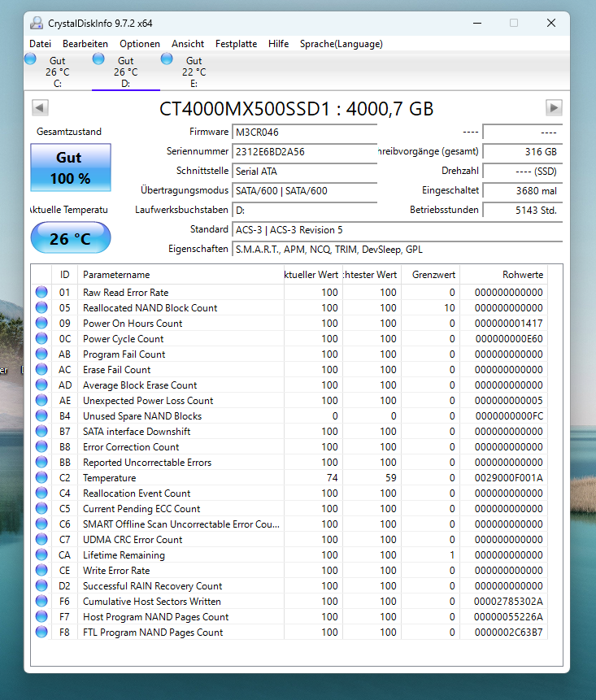This screenshot has height=700, width=596.
Task: Click status orb for Successful RAIN Recovery Count
Action: coord(41,585)
